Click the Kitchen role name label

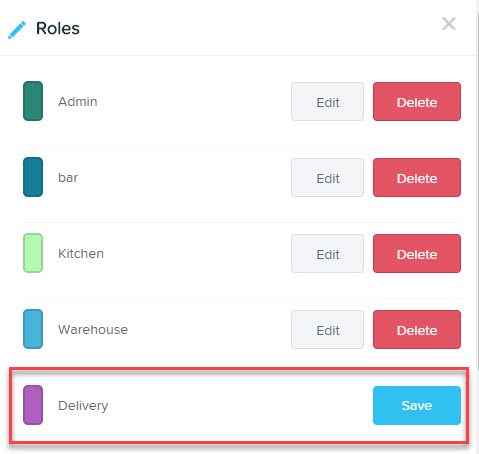pos(81,254)
